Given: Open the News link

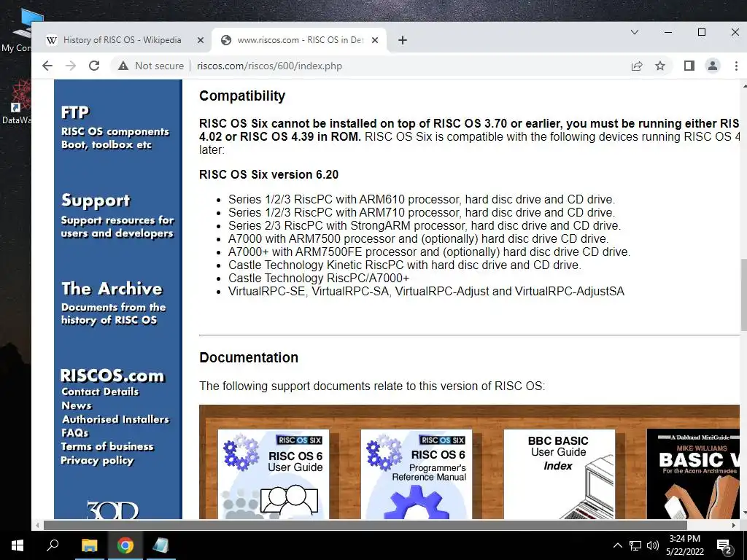Looking at the screenshot, I should 76,405.
